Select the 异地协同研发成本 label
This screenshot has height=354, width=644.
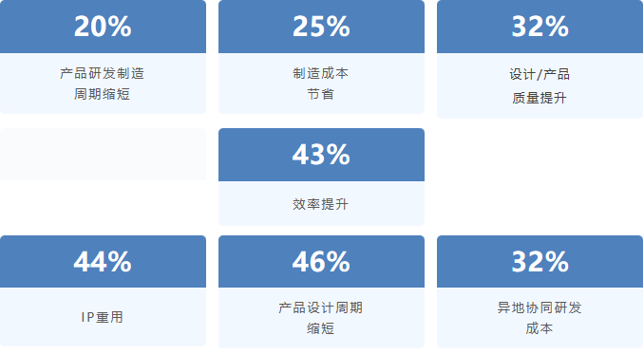(x=540, y=318)
